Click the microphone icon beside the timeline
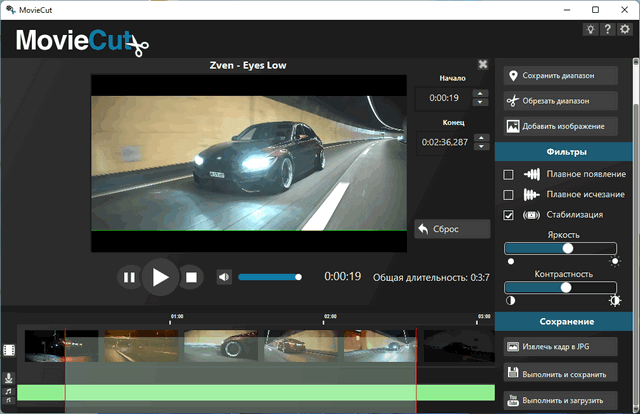 tap(8, 378)
